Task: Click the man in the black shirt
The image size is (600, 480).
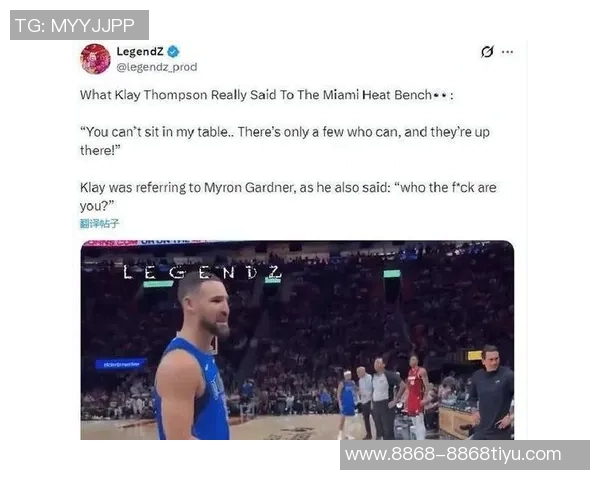Action: point(491,392)
